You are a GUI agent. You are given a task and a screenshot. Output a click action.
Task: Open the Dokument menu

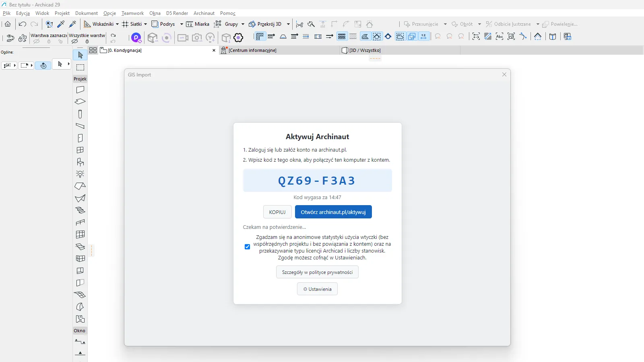pos(87,13)
